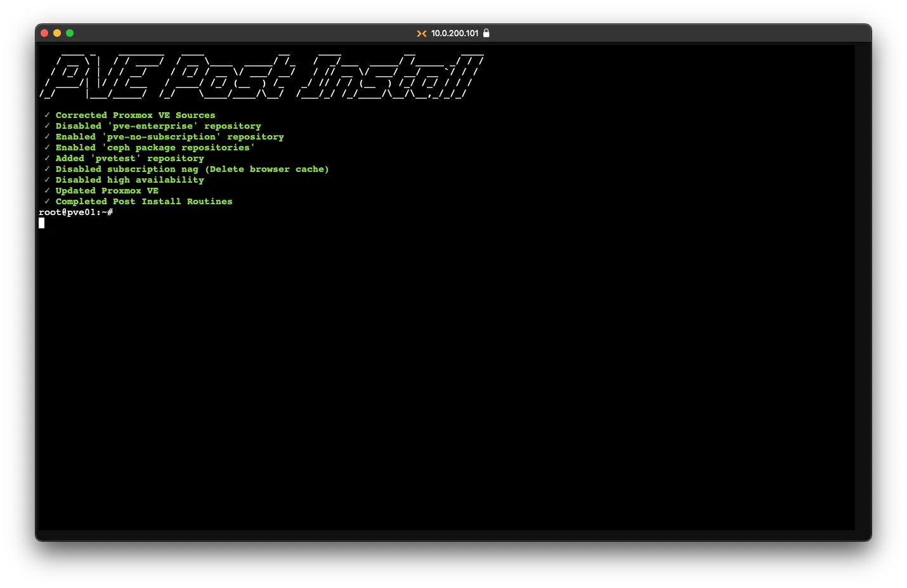The width and height of the screenshot is (907, 588).
Task: Click the terminal's vertical scrollbar track
Action: pos(861,287)
